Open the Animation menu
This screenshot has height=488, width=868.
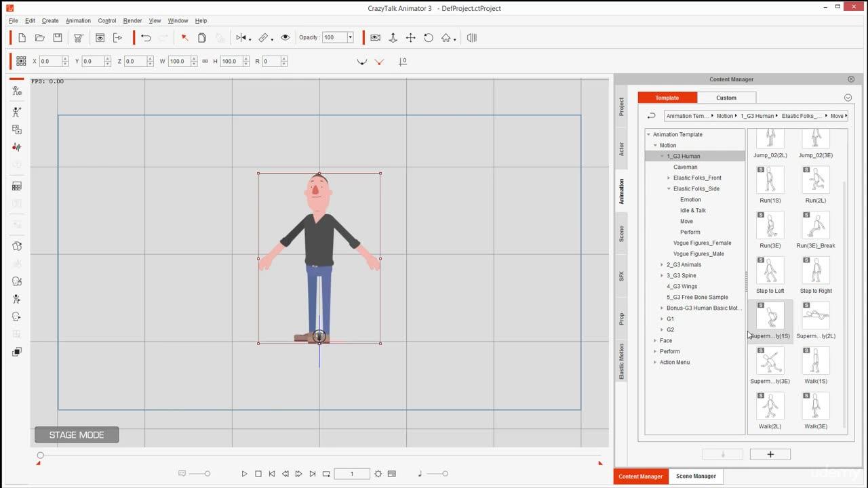[78, 20]
